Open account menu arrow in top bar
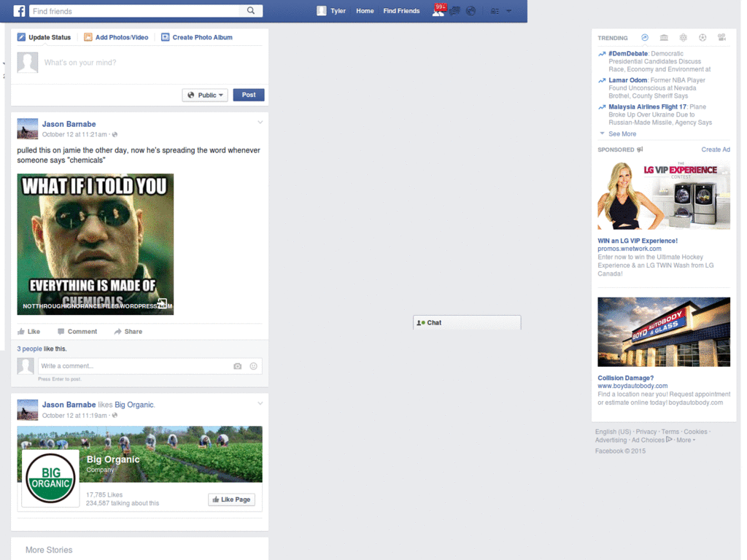This screenshot has height=560, width=747. tap(508, 11)
